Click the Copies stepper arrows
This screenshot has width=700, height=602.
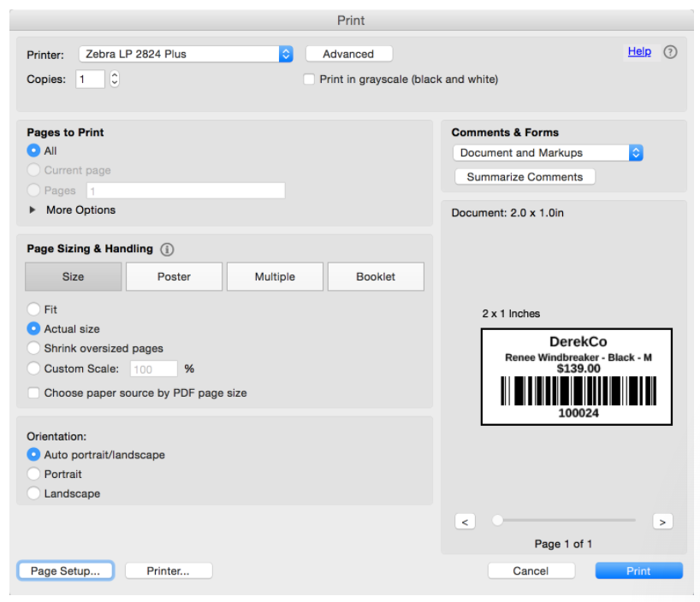(x=115, y=80)
